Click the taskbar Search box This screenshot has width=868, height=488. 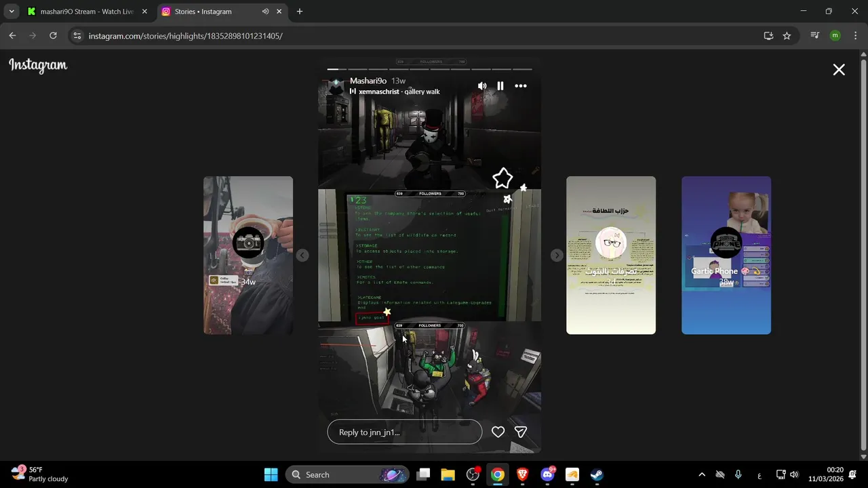[347, 474]
